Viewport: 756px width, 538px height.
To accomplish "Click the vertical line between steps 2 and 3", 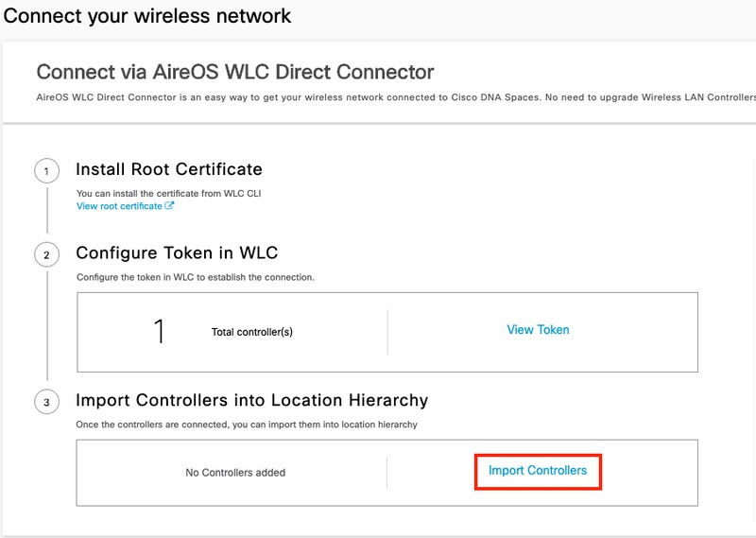I will click(x=47, y=325).
